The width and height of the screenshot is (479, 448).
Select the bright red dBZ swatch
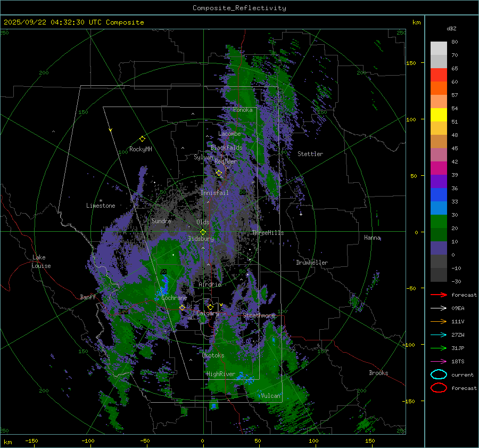439,75
